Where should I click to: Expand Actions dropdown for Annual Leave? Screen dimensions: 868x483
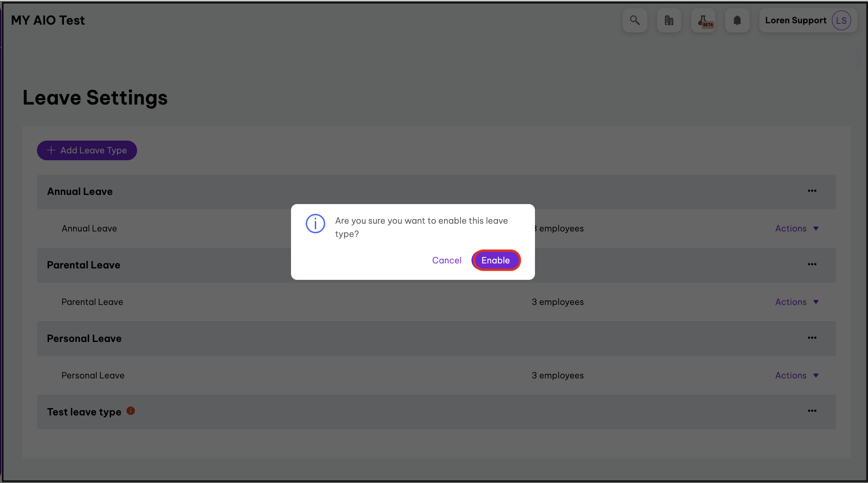(796, 229)
